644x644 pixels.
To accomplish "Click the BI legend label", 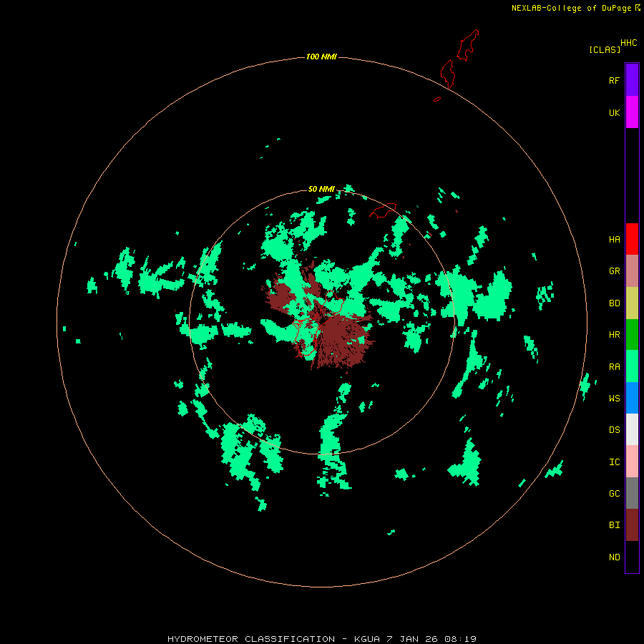I will [x=614, y=525].
